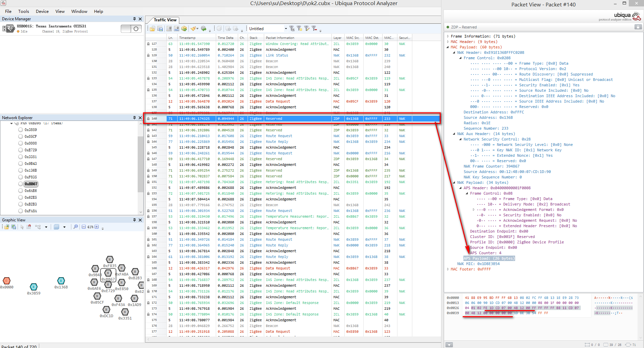Click the auto-scroll lock list icon
Viewport: 644px width, 348px height.
click(169, 29)
